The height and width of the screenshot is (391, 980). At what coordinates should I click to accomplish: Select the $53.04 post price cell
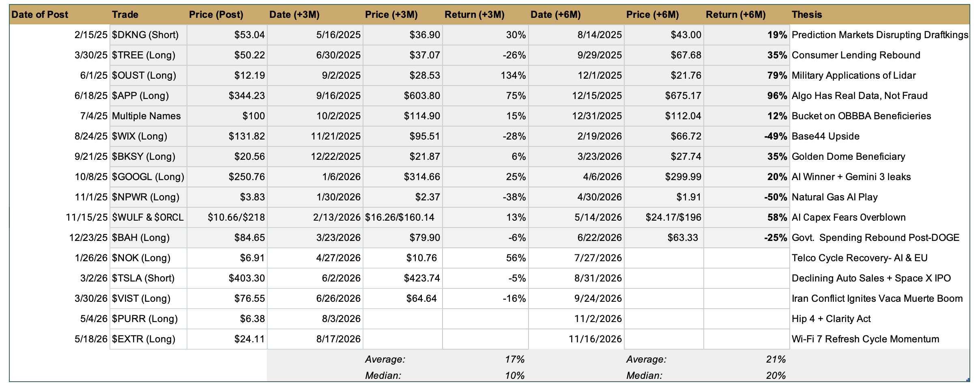click(x=227, y=35)
